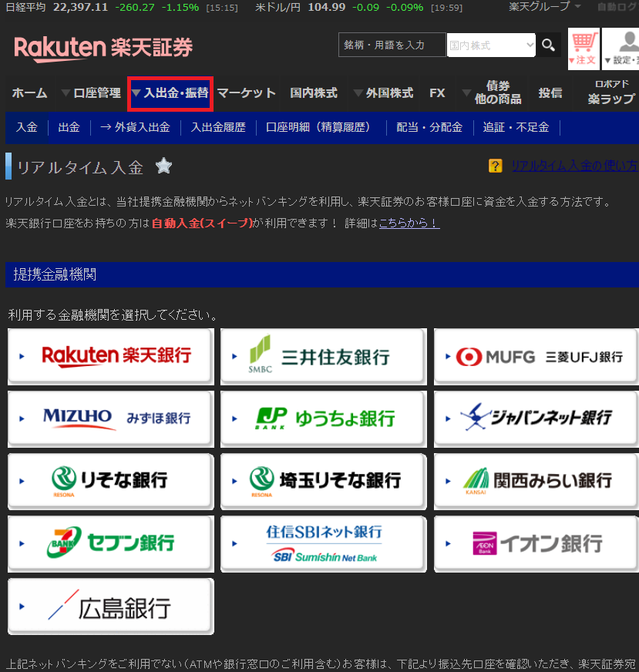Open 口座明細（精算履歴） sub-tab
Image resolution: width=639 pixels, height=672 pixels.
320,127
